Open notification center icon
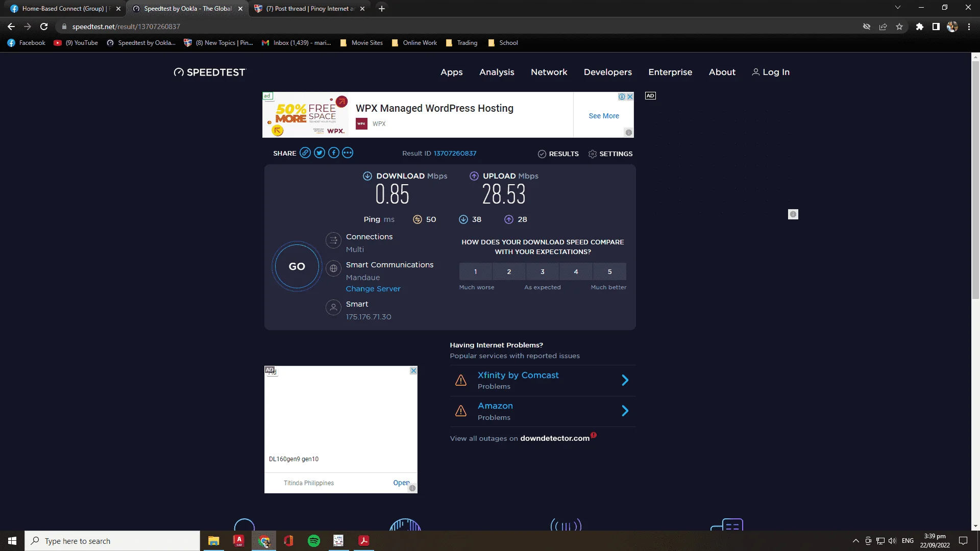 963,541
